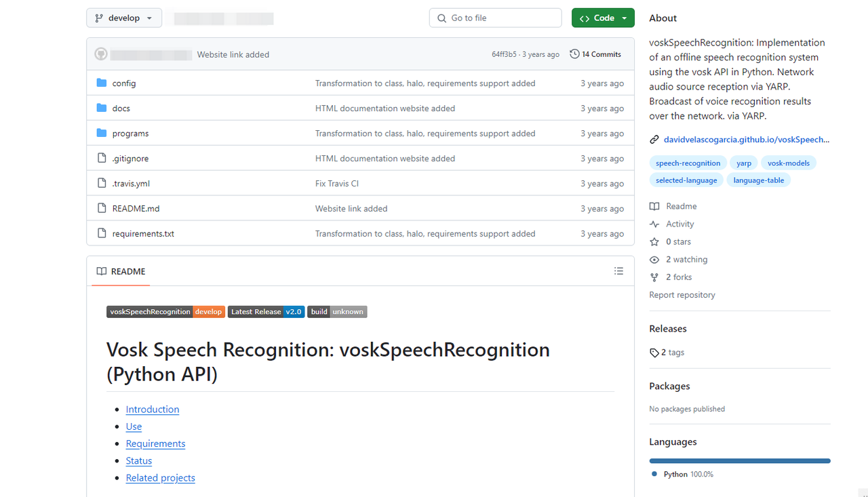Expand the develop branch selector
Image resolution: width=868 pixels, height=497 pixels.
tap(123, 18)
